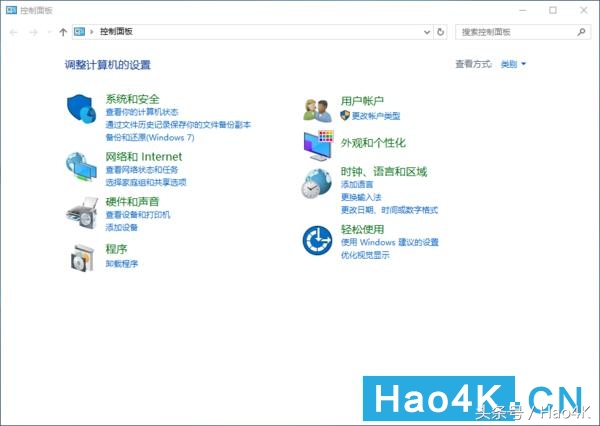The image size is (600, 426).
Task: Open the Network and Internet globe icon
Action: click(81, 167)
